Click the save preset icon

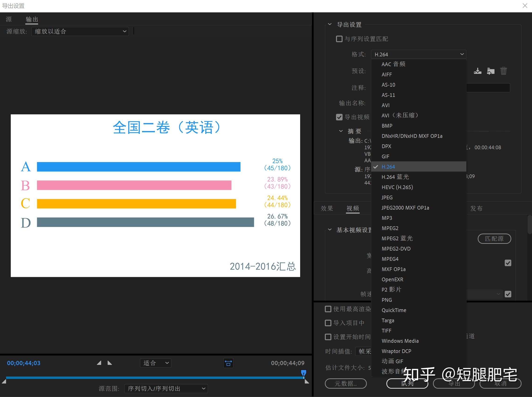pyautogui.click(x=478, y=71)
